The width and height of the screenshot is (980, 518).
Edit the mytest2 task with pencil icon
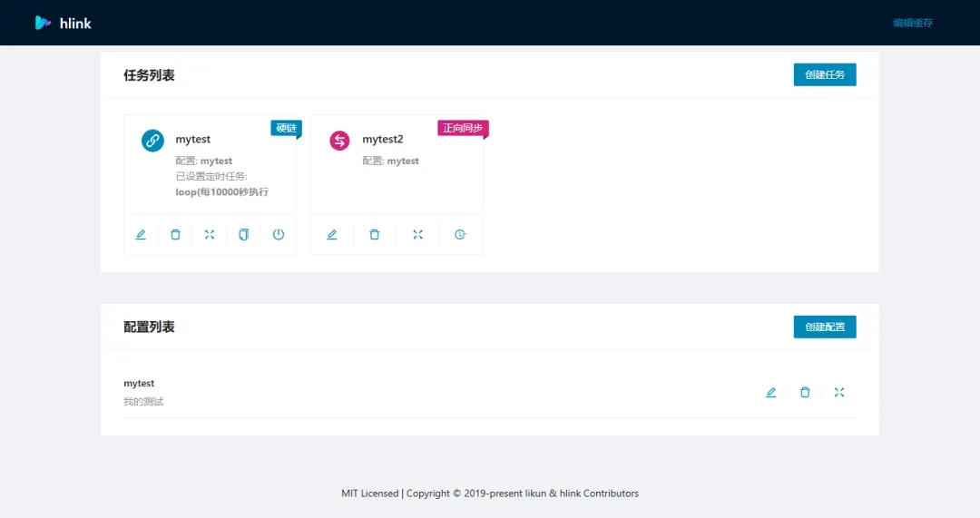(332, 234)
